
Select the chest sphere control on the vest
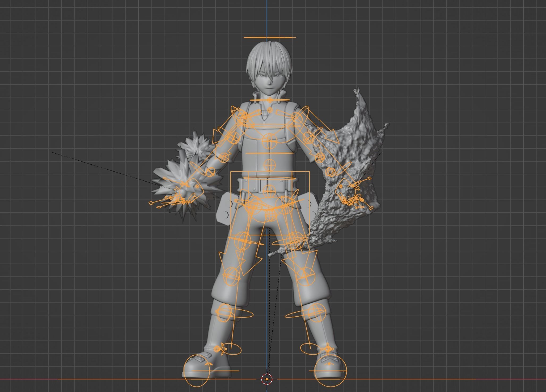(x=269, y=141)
